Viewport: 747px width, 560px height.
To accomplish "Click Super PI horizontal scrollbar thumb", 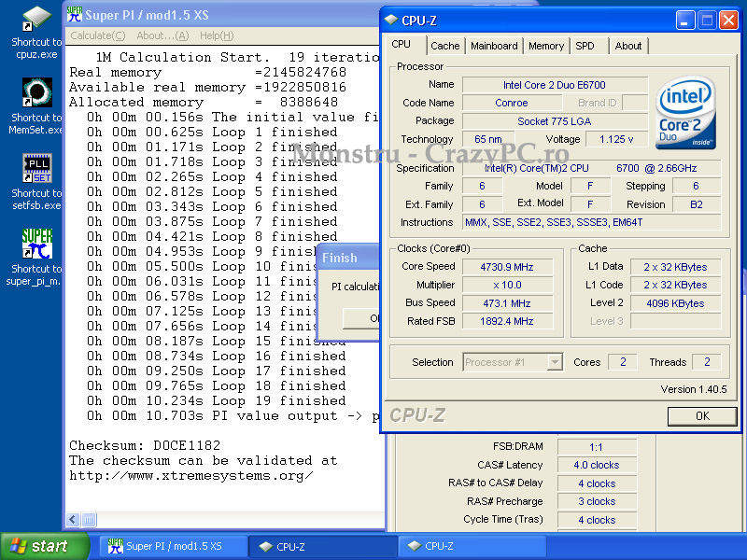I will (x=89, y=519).
